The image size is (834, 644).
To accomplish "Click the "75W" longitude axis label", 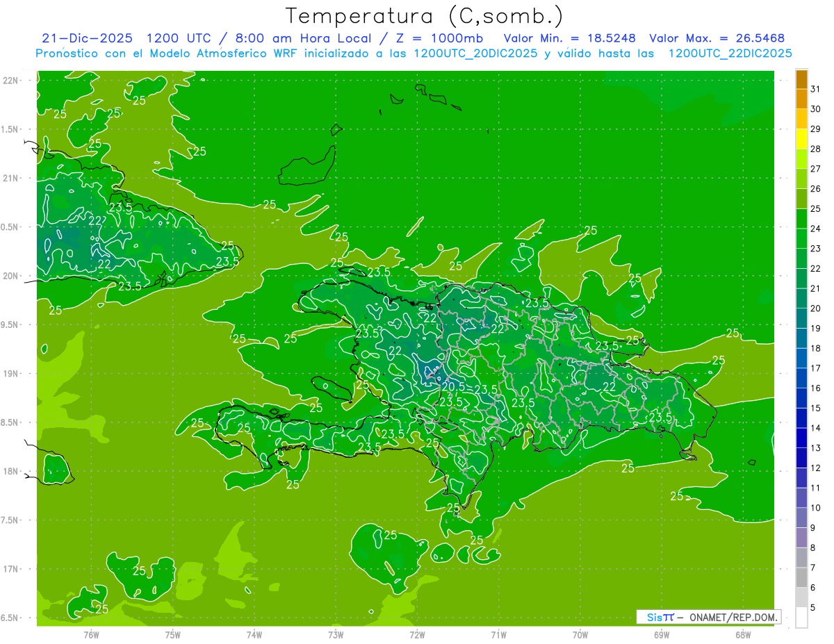I will [x=173, y=634].
